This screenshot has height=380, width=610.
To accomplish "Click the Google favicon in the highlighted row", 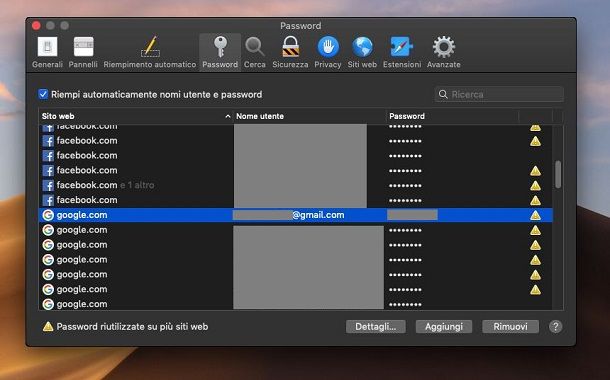I will tap(48, 215).
